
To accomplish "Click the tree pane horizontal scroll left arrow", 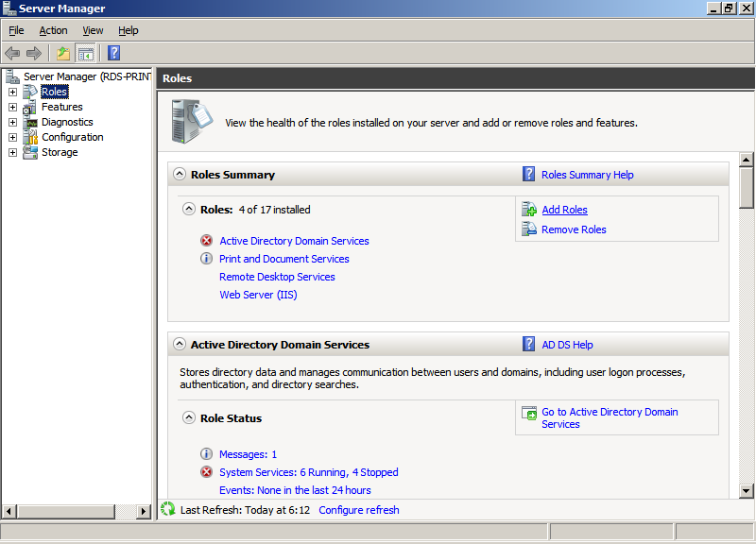I will 9,511.
